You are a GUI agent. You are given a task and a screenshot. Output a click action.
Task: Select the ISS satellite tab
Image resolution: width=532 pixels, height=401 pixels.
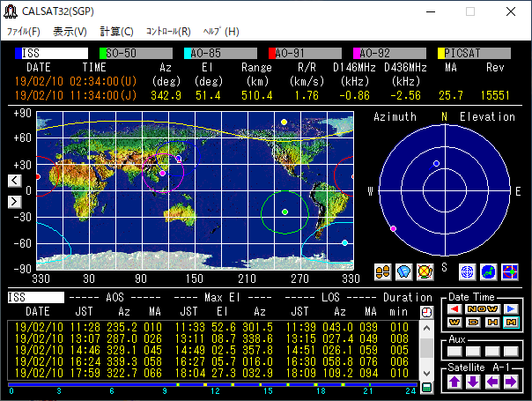point(52,53)
